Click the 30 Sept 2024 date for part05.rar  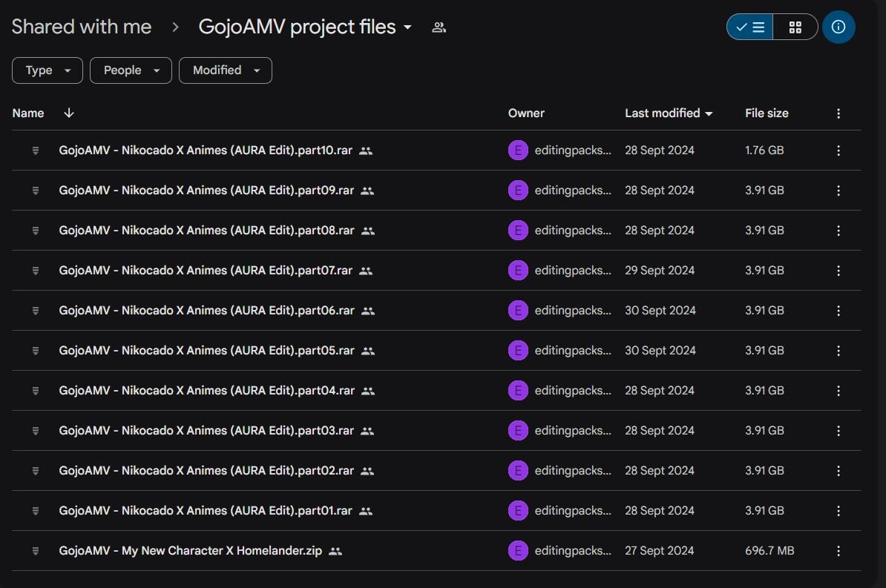[x=660, y=351]
